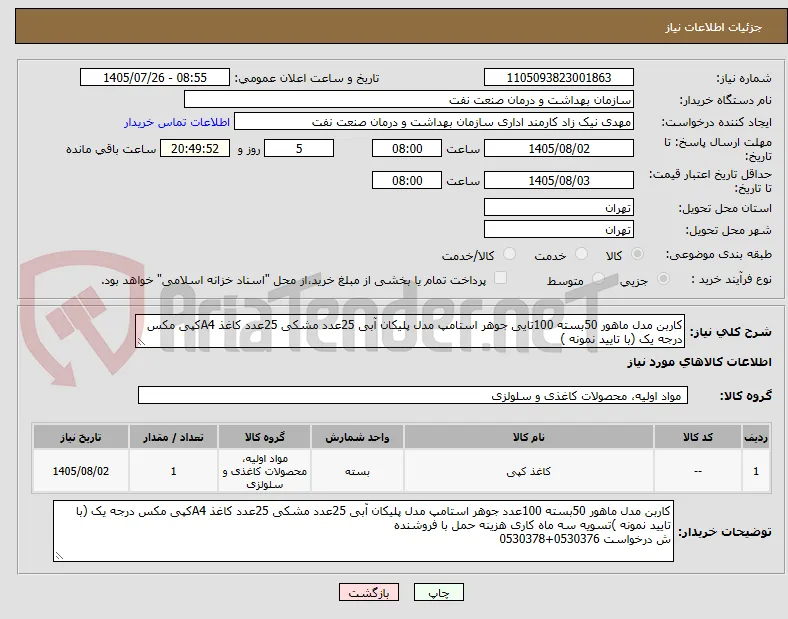Click the چاپ print button
Image resolution: width=788 pixels, height=619 pixels.
[438, 592]
